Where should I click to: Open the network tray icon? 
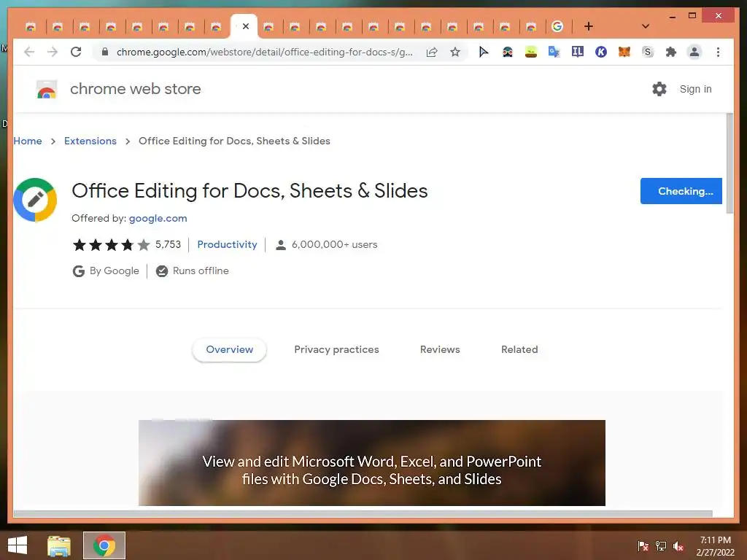pos(661,545)
